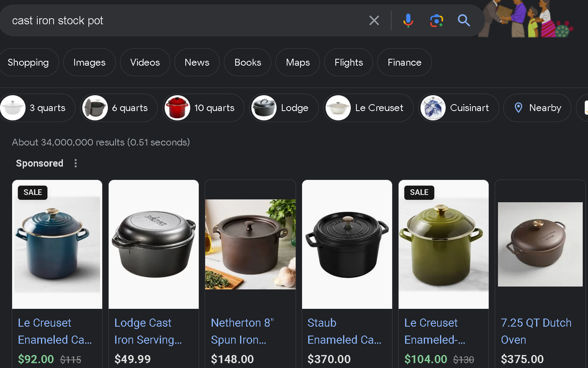Viewport: 588px width, 368px height.
Task: Click the $104.00 sale price
Action: (x=426, y=359)
